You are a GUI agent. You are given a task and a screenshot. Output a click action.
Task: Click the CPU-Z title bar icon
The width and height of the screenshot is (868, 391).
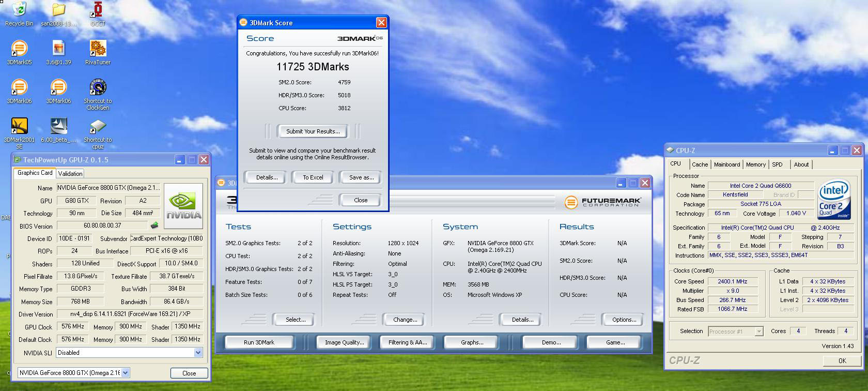tap(670, 150)
